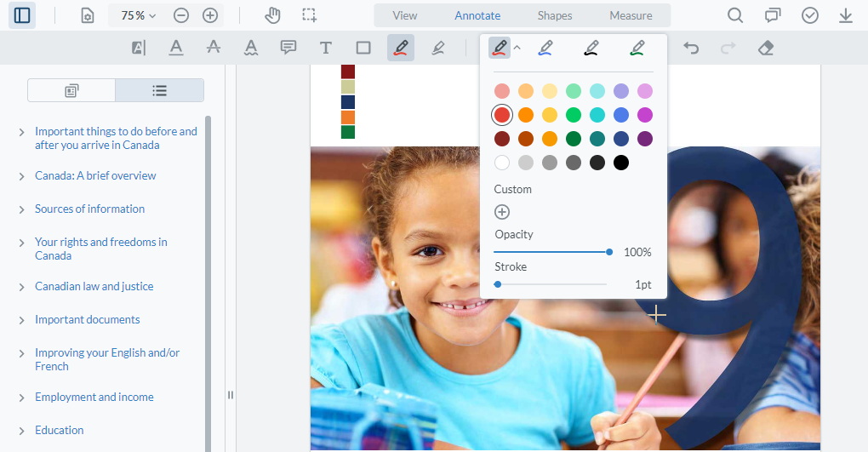Image resolution: width=868 pixels, height=452 pixels.
Task: Choose the green pen preset
Action: pos(637,49)
